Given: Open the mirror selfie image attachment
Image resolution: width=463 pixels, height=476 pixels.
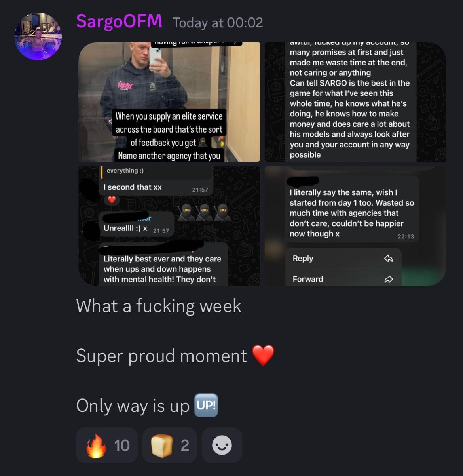Looking at the screenshot, I should 169,102.
